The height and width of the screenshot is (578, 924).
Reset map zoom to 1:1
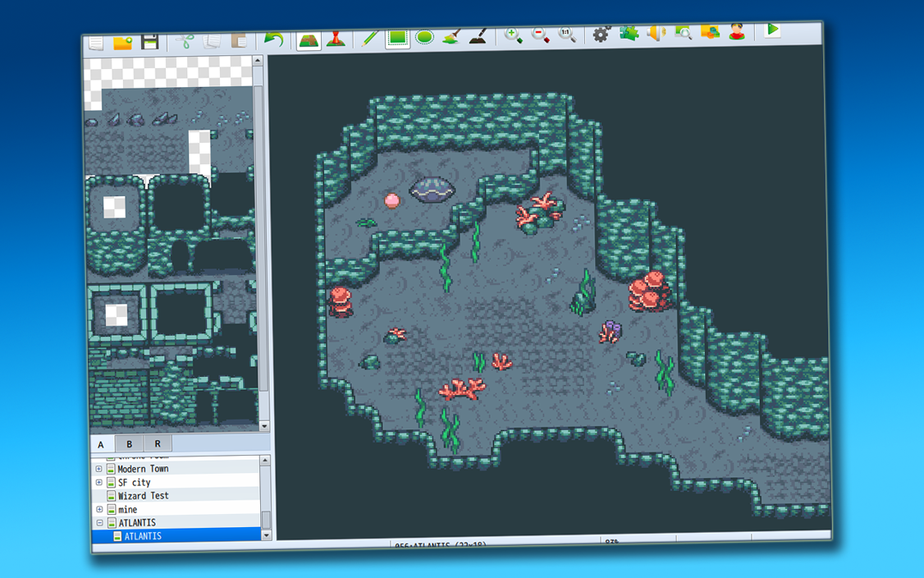566,36
